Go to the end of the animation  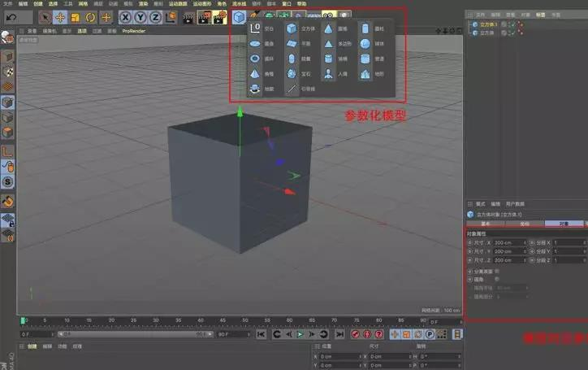(x=339, y=334)
